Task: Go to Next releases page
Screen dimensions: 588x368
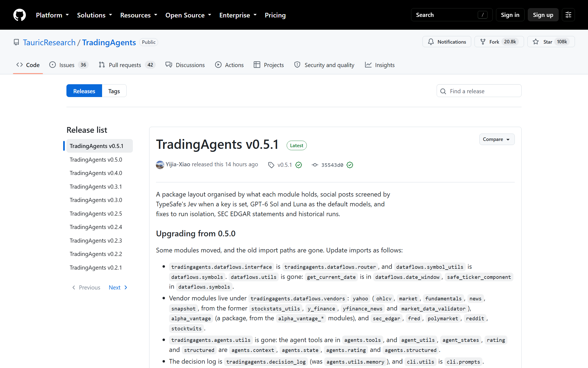Action: pos(118,287)
